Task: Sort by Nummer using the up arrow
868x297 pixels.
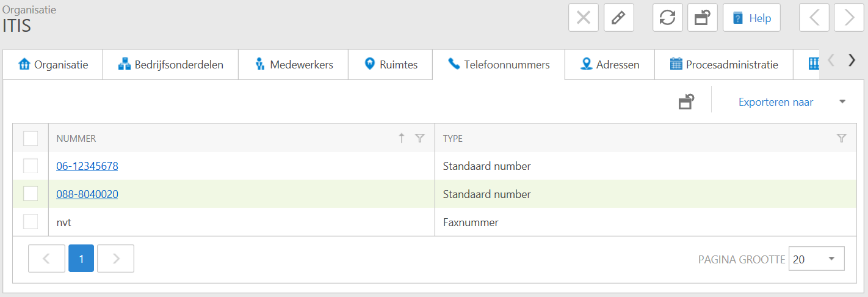Action: coord(402,139)
